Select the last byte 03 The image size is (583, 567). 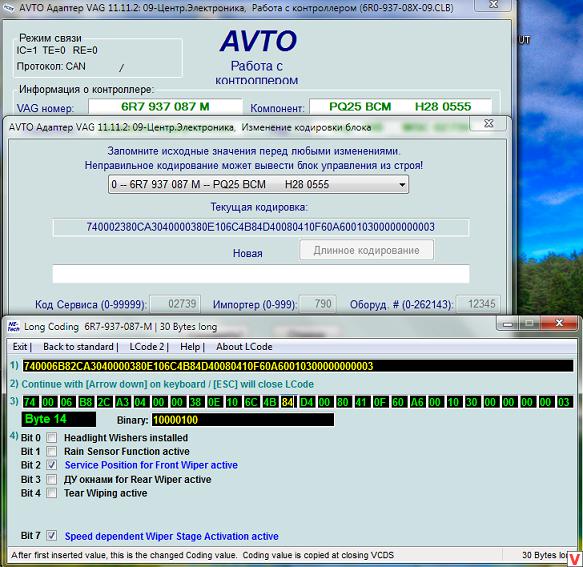click(564, 402)
